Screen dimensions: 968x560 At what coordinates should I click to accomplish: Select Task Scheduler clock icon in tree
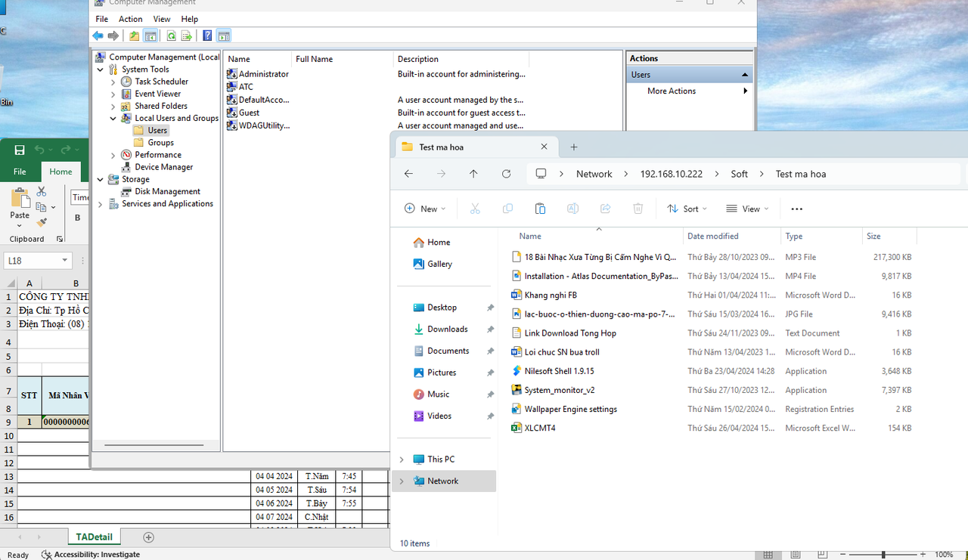pos(126,82)
